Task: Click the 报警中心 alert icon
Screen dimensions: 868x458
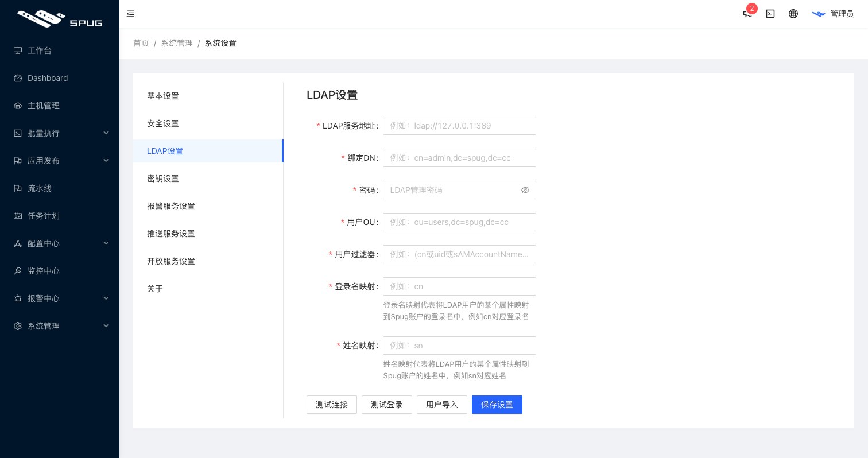Action: (x=18, y=298)
